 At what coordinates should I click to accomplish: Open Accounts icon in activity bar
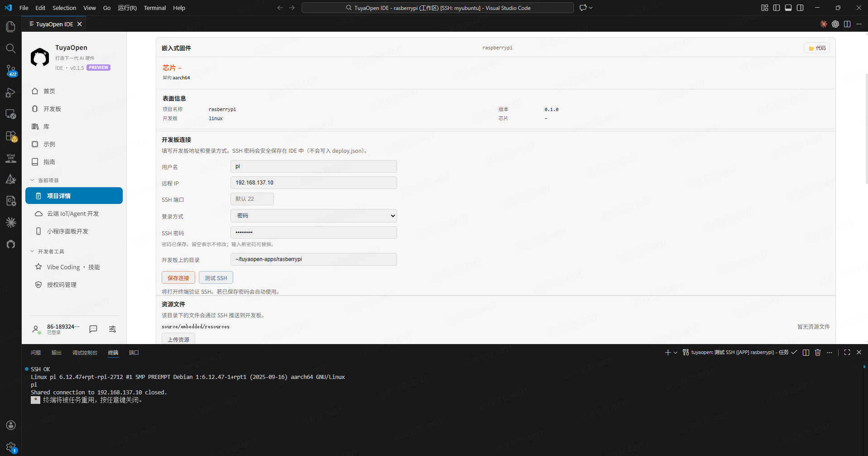(x=11, y=425)
